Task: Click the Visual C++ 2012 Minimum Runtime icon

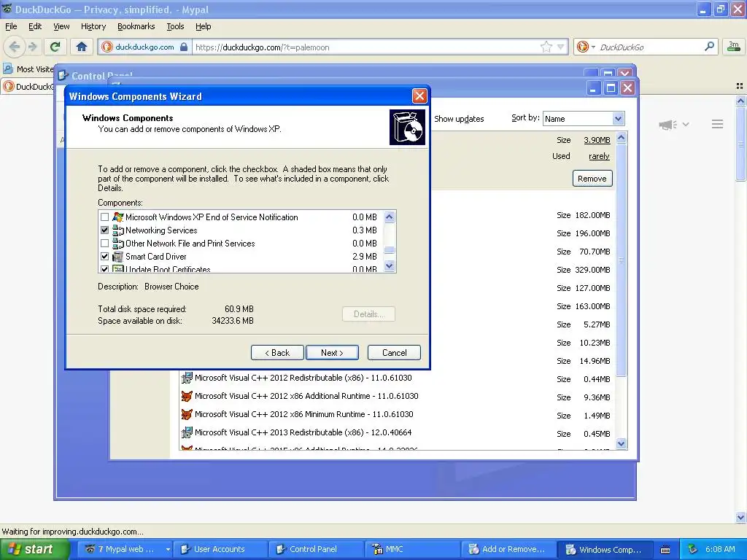Action: (x=187, y=414)
